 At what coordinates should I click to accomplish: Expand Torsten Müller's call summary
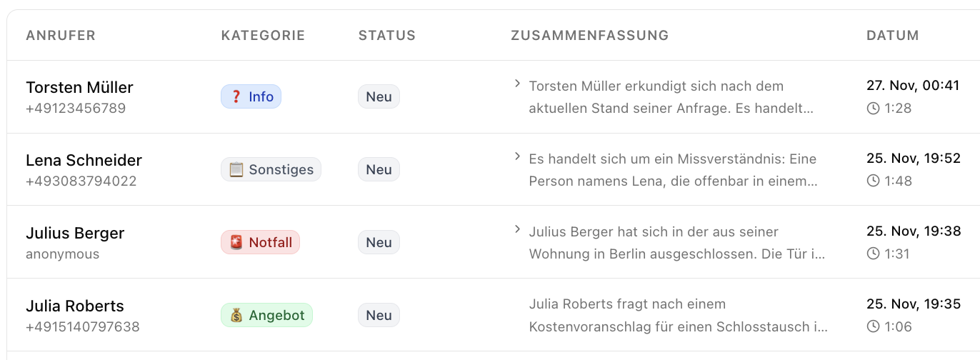pyautogui.click(x=517, y=84)
